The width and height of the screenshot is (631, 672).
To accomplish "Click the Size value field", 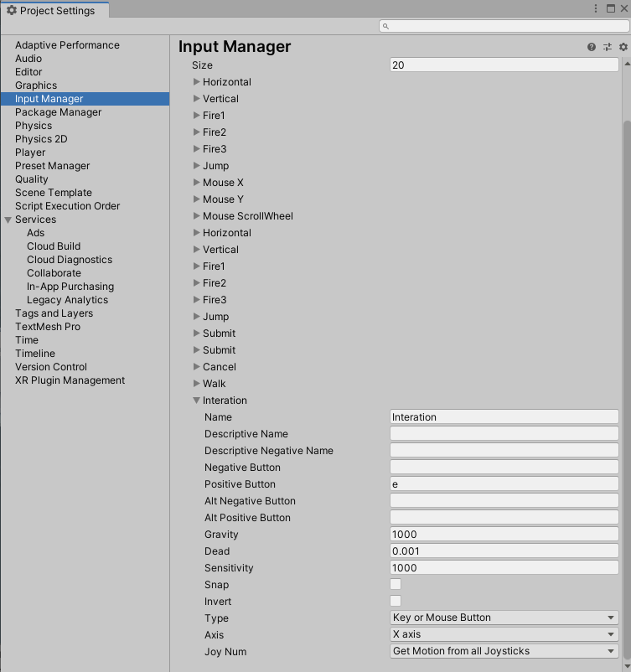I will coord(504,65).
